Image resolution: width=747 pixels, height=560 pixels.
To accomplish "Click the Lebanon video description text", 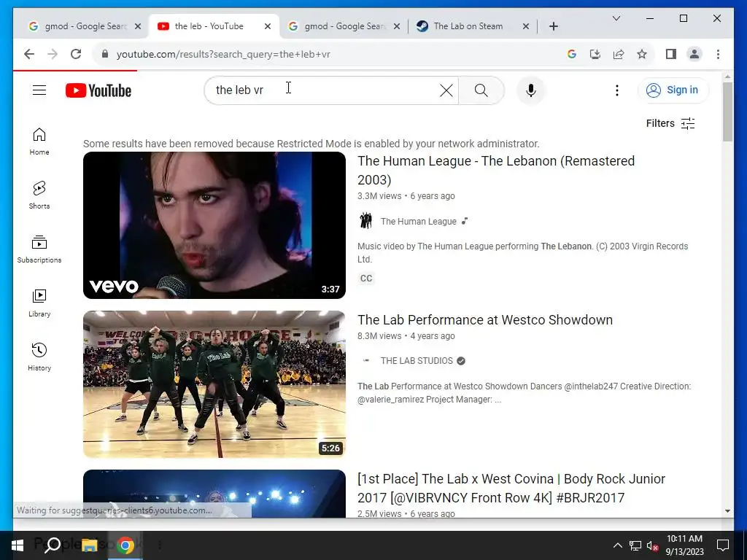I will [522, 253].
